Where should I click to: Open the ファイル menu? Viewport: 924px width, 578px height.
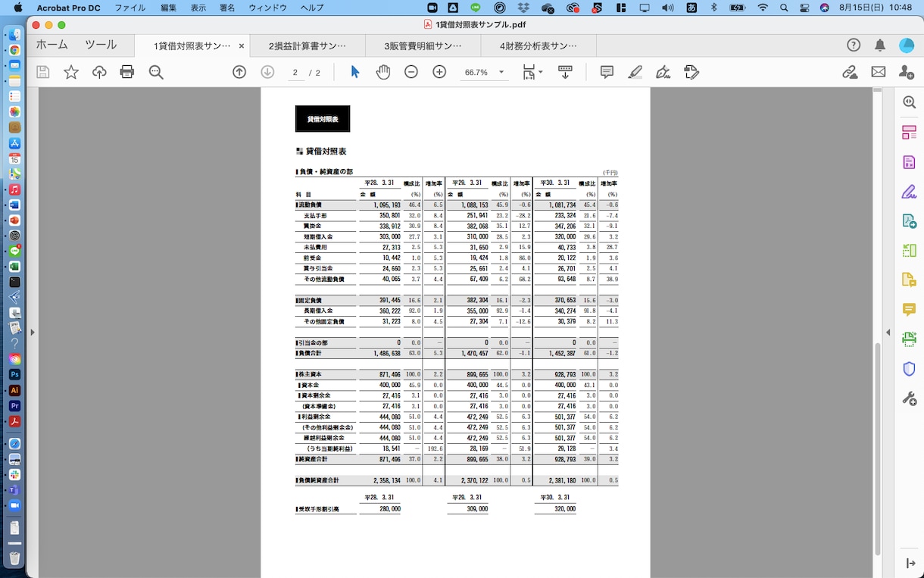point(130,8)
